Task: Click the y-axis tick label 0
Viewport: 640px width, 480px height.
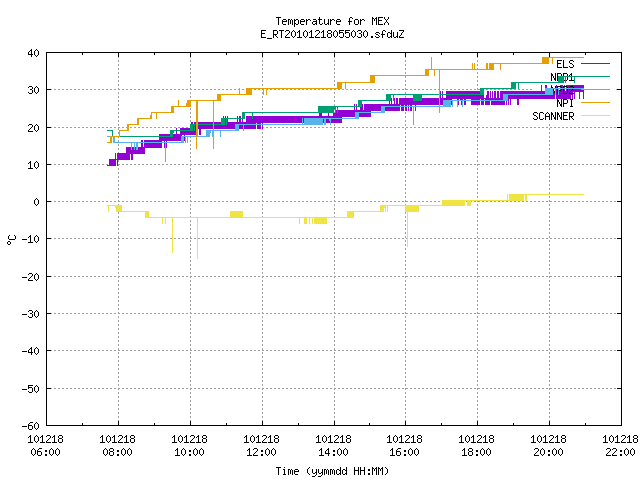Action: click(x=37, y=202)
